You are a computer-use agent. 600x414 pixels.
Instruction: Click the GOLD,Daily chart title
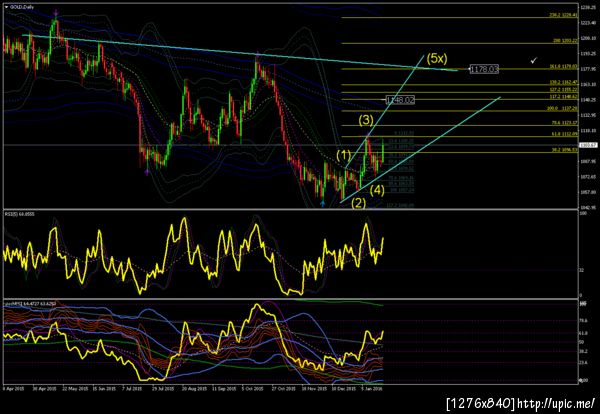[x=21, y=7]
